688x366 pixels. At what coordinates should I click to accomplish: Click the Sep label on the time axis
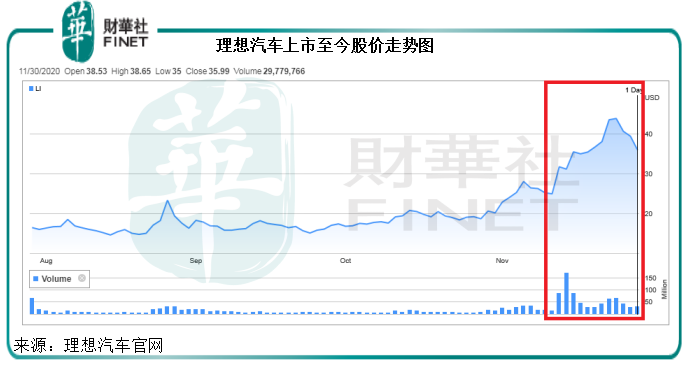coord(196,261)
